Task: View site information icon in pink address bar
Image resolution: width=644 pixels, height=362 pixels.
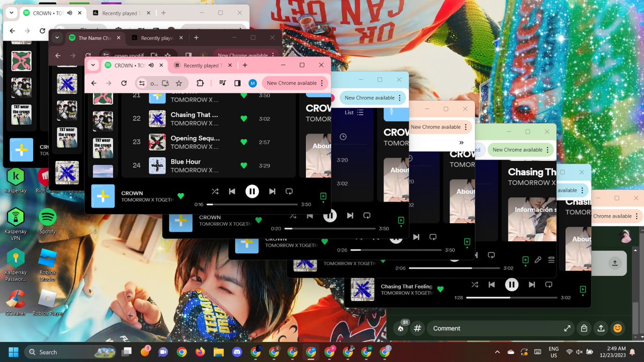Action: coord(142,83)
